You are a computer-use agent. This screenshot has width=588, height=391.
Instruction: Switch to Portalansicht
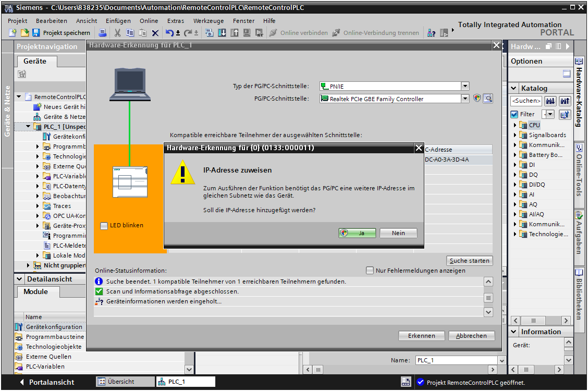coord(47,382)
